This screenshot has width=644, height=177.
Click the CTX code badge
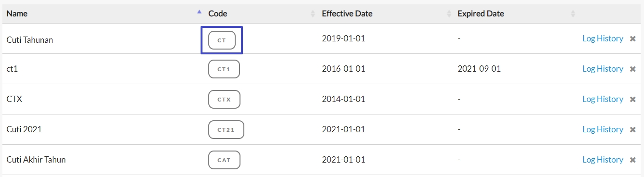(x=224, y=100)
